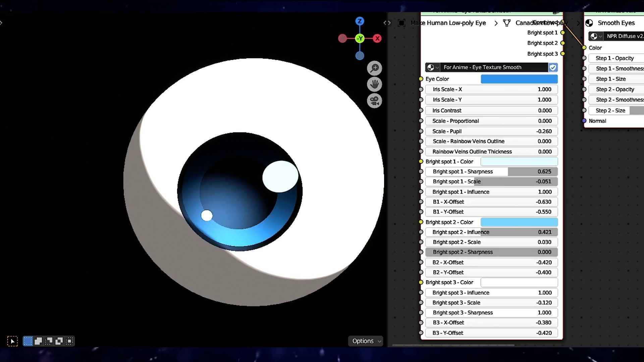Click the Iris Contrast value field
The width and height of the screenshot is (644, 362).
click(491, 111)
